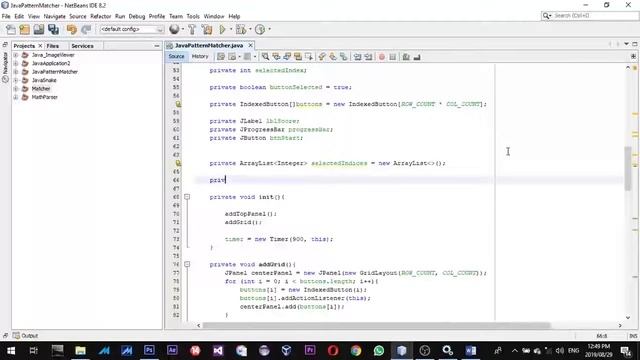Click the hint lightbulb on the ArrayList line

178,163
